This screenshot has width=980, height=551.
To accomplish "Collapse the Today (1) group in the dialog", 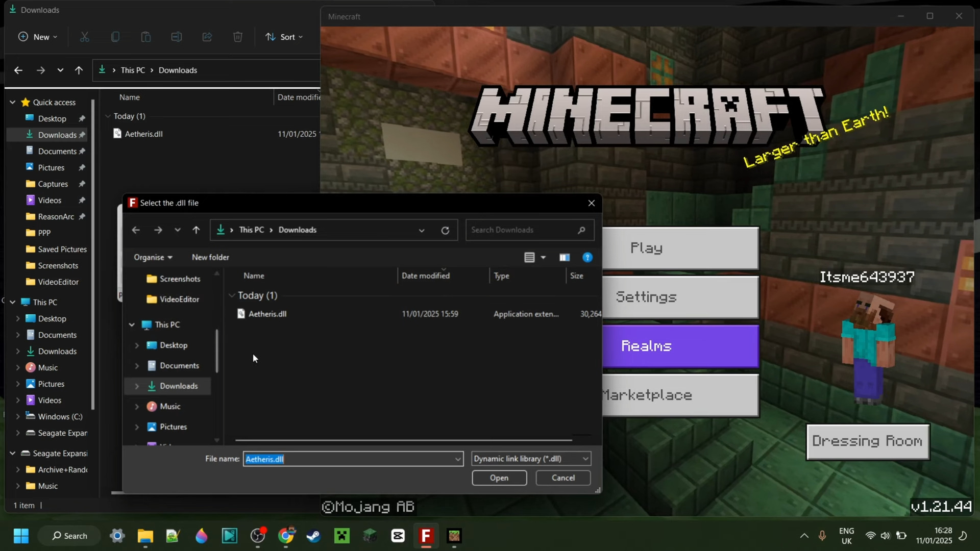I will coord(232,295).
